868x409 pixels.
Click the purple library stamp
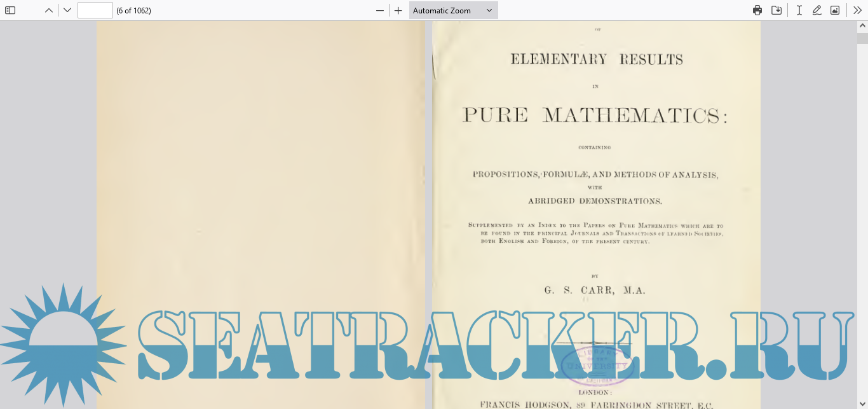click(596, 366)
